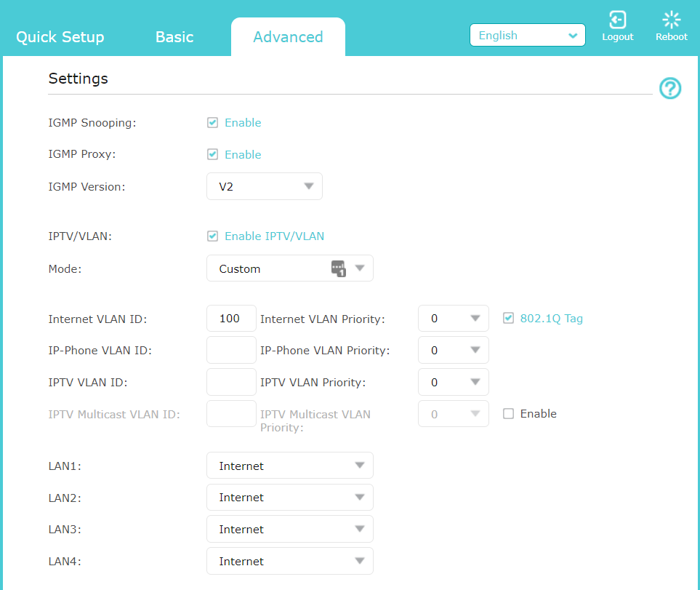Click the port icon in Mode field
This screenshot has width=700, height=590.
[x=339, y=268]
